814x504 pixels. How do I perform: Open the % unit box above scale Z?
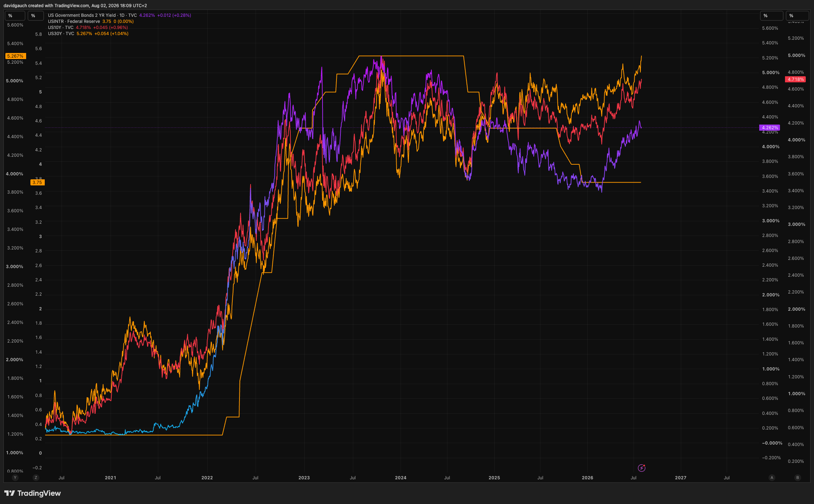point(35,16)
